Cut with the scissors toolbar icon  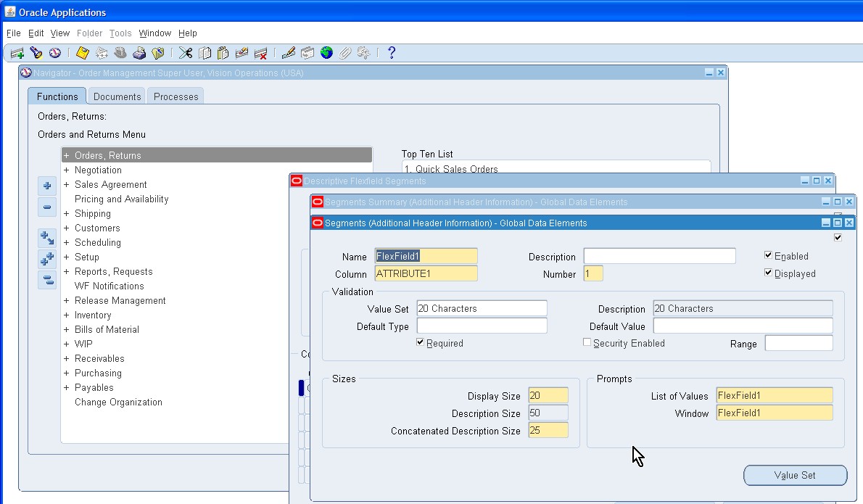186,53
